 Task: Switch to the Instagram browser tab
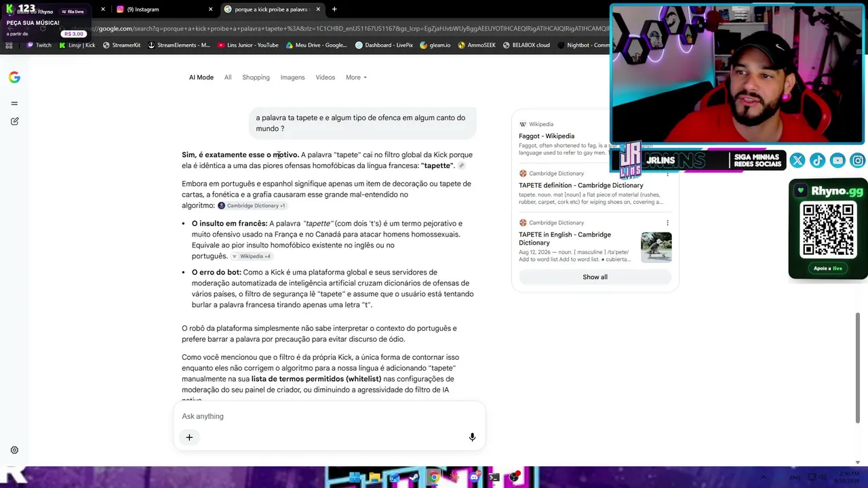tap(165, 9)
